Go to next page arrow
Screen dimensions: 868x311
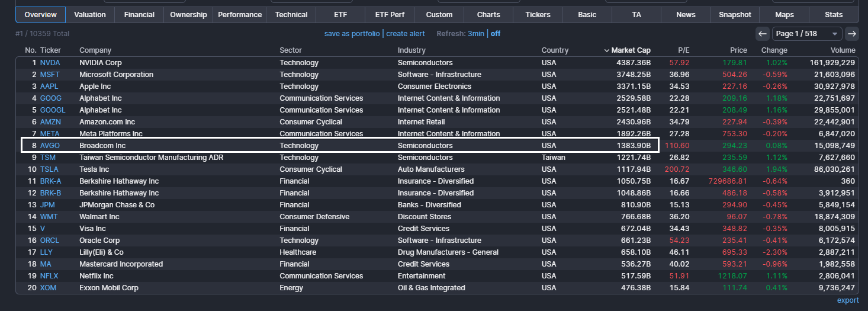[x=852, y=34]
